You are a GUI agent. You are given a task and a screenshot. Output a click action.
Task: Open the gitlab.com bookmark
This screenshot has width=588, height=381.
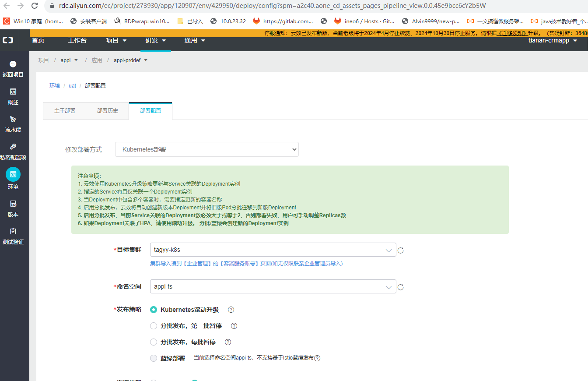(x=283, y=21)
